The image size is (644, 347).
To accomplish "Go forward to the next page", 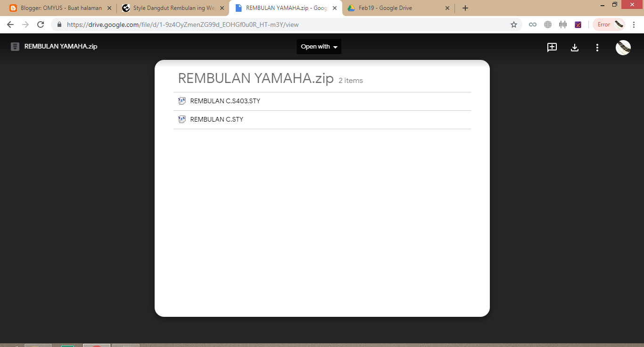I will pos(25,25).
